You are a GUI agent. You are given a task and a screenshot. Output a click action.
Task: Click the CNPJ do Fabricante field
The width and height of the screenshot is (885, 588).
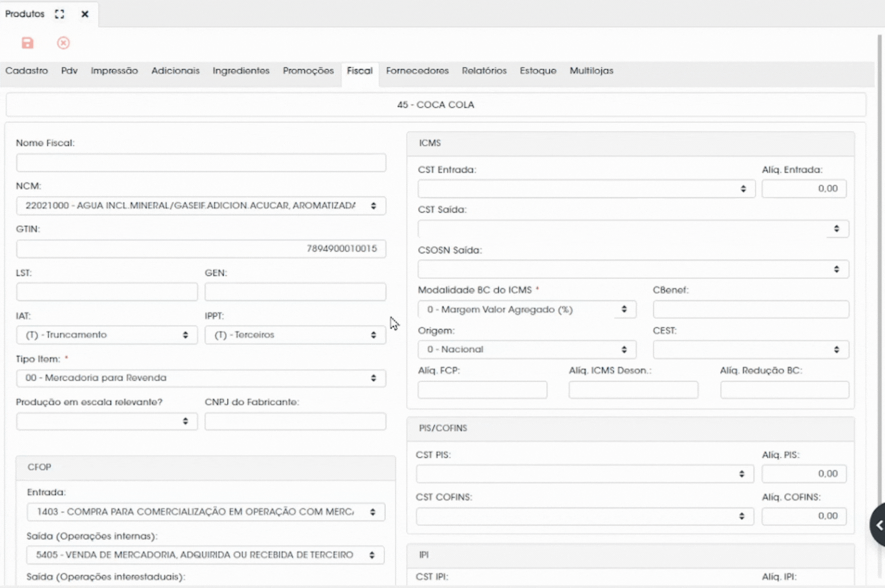point(295,421)
